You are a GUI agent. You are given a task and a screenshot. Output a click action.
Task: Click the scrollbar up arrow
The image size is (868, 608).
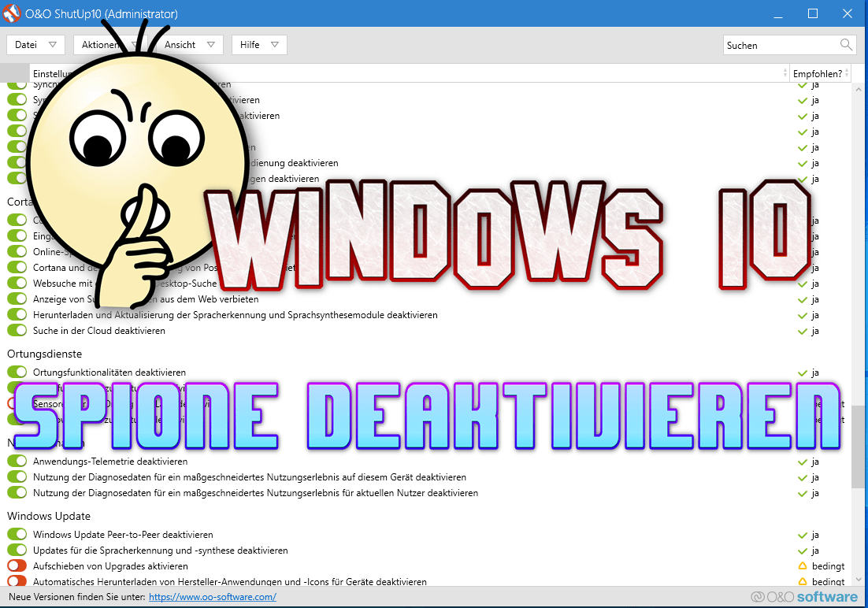click(x=858, y=88)
